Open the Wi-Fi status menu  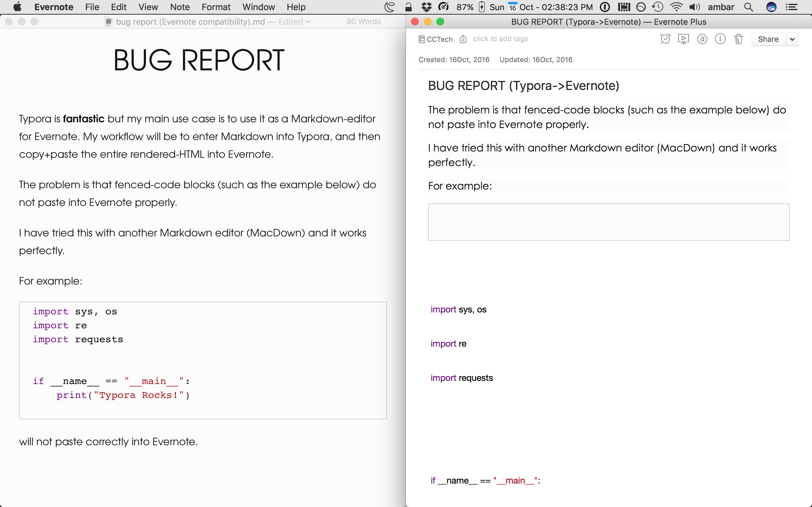click(x=676, y=7)
